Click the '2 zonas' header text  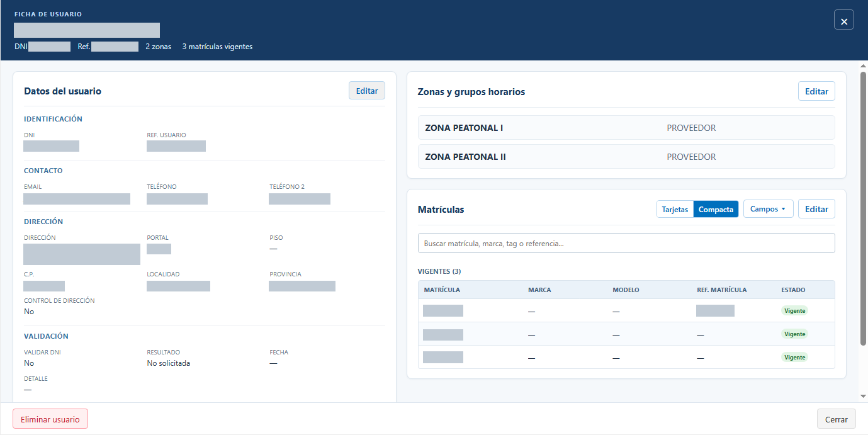coord(158,47)
